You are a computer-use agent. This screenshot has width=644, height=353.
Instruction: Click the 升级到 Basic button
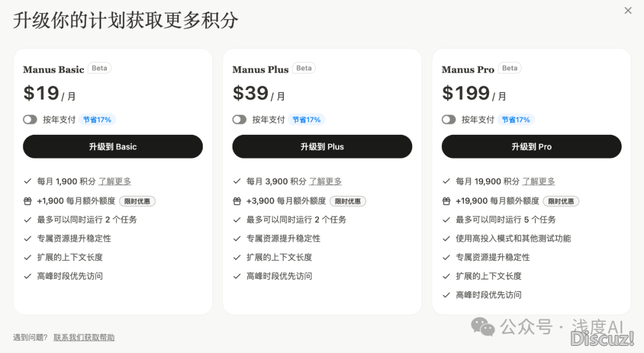(113, 147)
